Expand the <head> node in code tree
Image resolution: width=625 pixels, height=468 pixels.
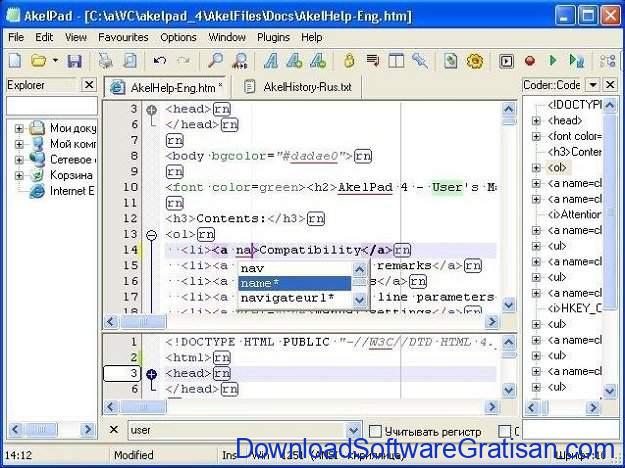click(x=537, y=121)
